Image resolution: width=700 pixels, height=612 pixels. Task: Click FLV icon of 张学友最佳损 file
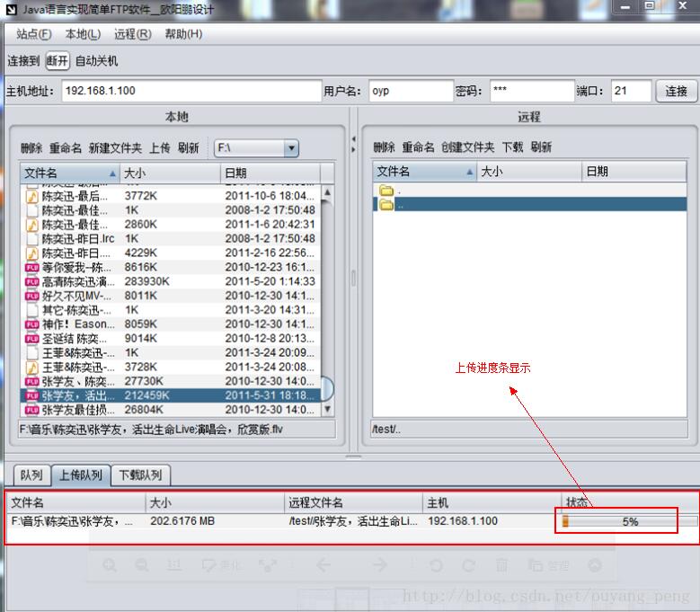point(31,410)
